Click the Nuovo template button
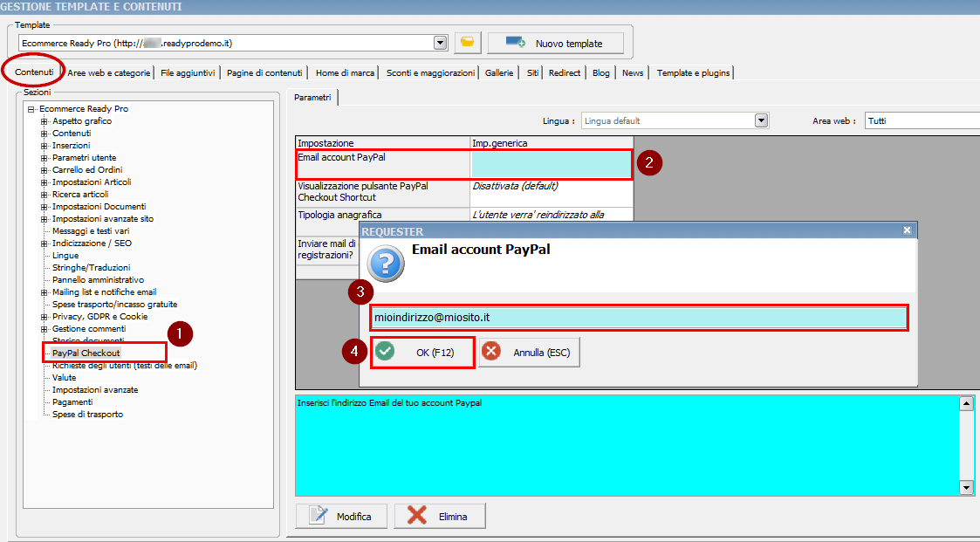 (556, 43)
